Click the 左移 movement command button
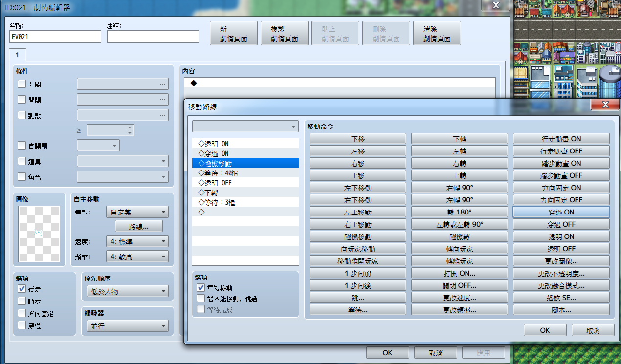 point(358,151)
